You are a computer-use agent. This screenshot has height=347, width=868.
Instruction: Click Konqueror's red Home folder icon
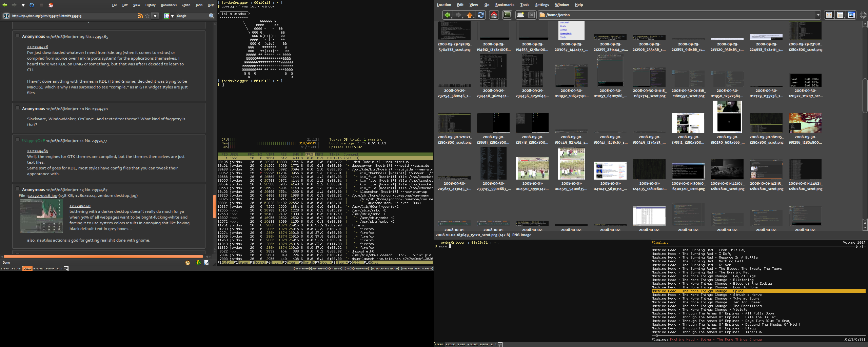click(494, 15)
